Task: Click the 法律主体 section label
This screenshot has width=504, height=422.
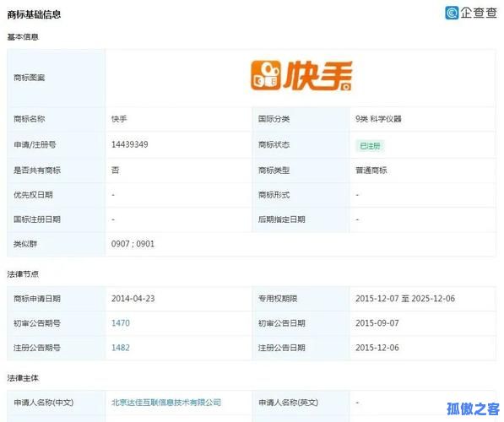Action: click(23, 378)
